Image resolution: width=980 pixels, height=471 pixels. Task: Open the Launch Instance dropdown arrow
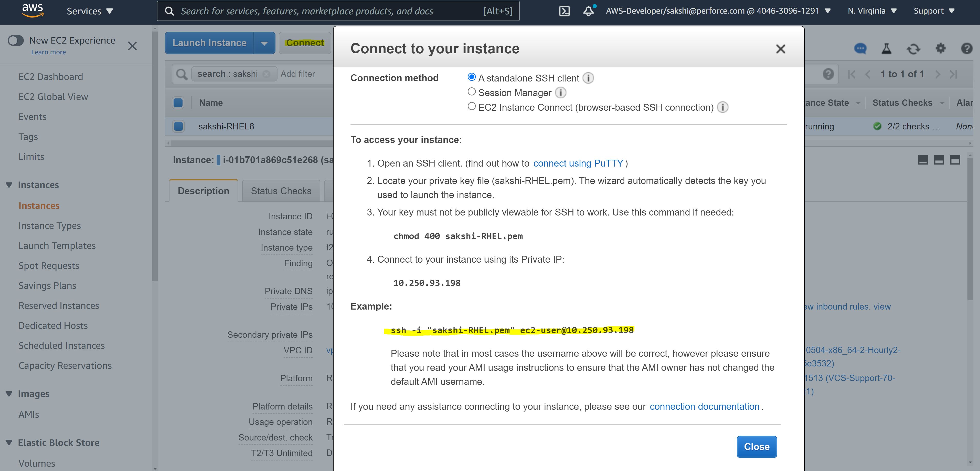tap(264, 43)
